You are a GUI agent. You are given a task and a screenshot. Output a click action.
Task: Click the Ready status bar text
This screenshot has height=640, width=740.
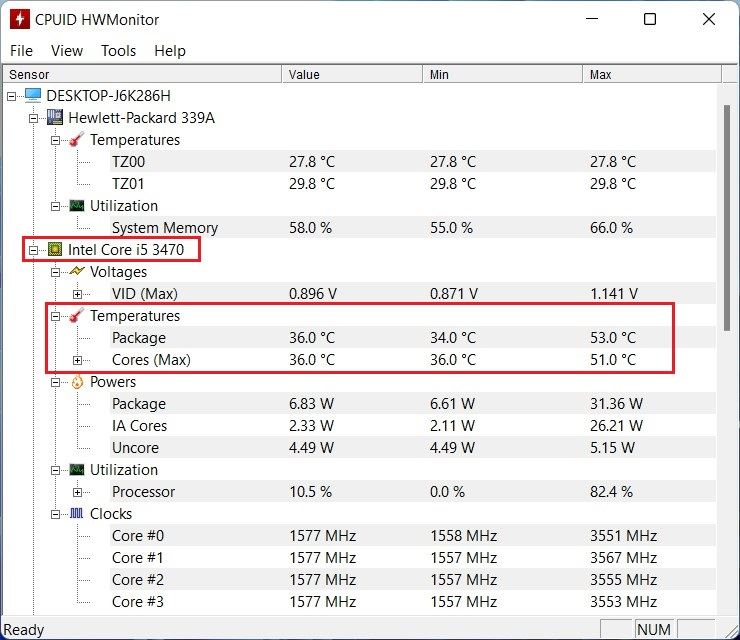tap(24, 630)
